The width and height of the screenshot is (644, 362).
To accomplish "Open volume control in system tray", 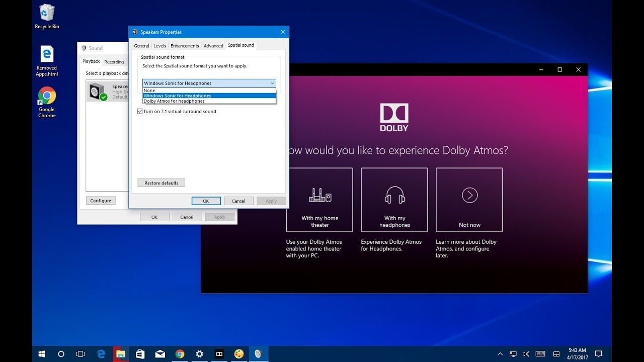I will (526, 354).
